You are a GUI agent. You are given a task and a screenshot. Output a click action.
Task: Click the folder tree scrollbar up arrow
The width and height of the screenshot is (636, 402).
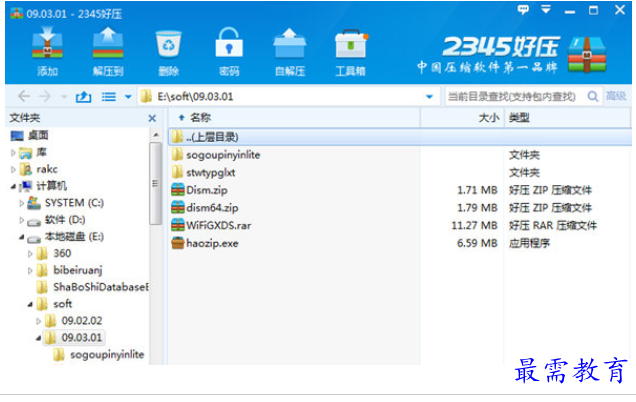pyautogui.click(x=156, y=135)
